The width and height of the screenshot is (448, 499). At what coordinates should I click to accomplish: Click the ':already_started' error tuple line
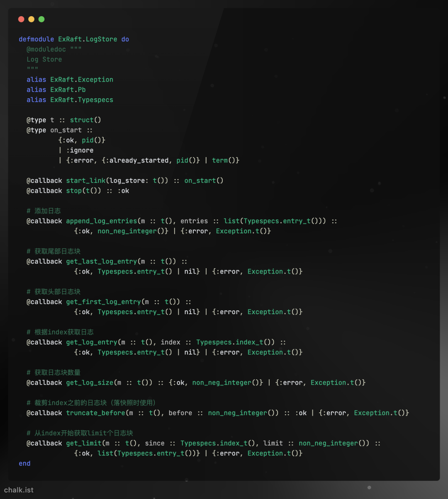(x=149, y=160)
